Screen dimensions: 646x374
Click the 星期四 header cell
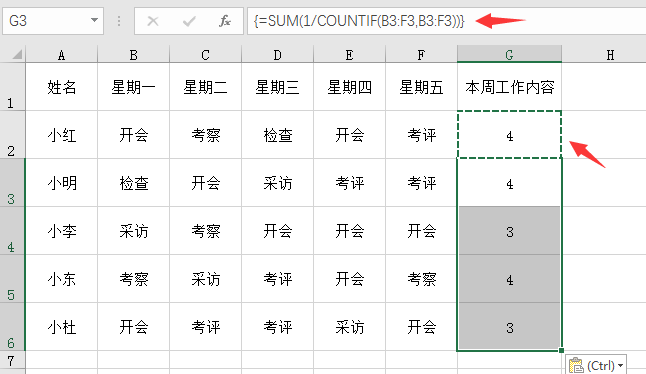click(349, 86)
